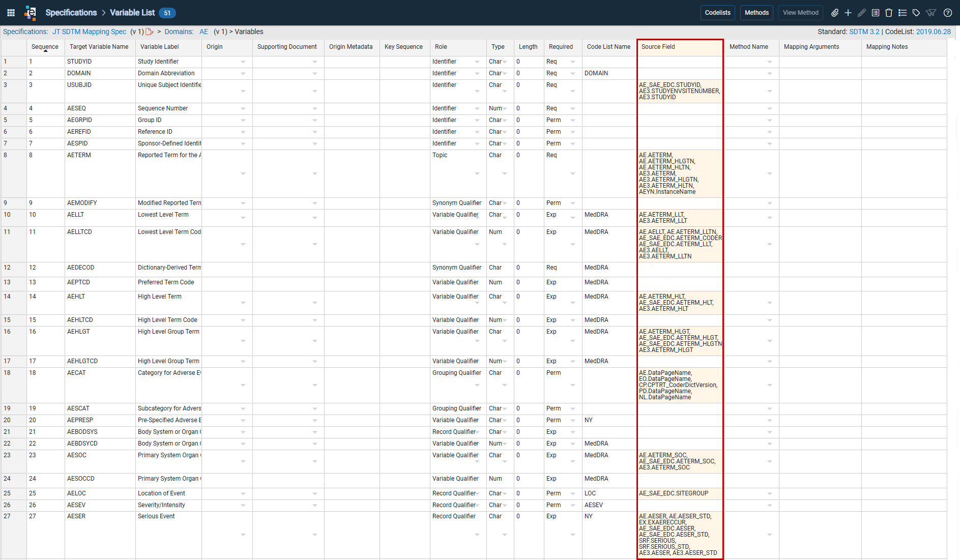
Task: Select the AE_SAE_EDC.SITEGROUP source field cell
Action: click(680, 494)
